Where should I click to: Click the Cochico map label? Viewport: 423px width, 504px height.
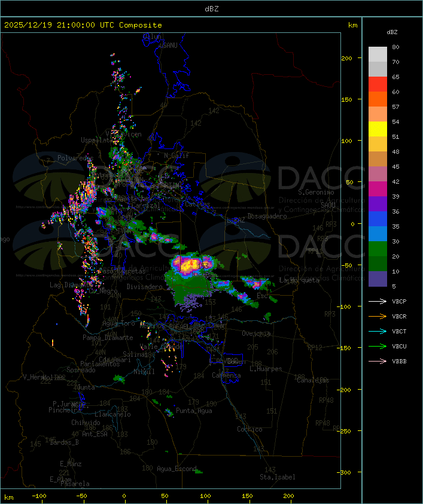249,429
